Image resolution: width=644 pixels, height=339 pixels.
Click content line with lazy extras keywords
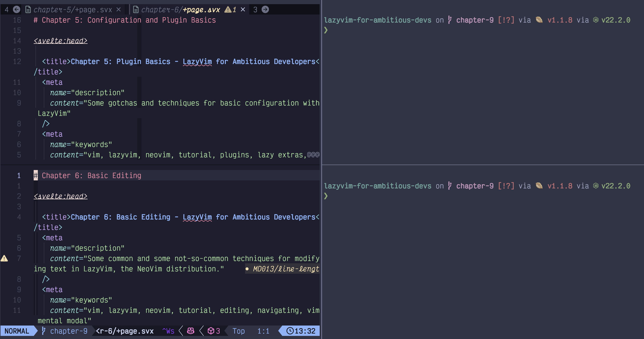[x=178, y=155]
